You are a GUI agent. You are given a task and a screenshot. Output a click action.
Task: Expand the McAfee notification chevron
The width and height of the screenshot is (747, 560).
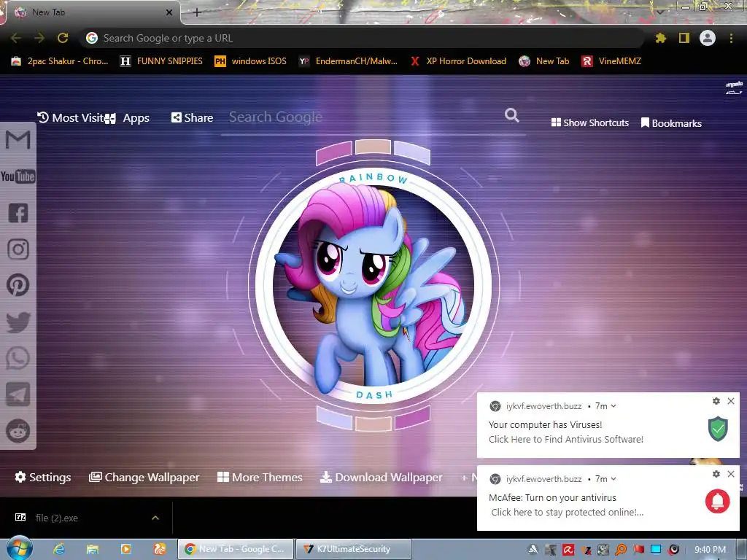tap(614, 479)
